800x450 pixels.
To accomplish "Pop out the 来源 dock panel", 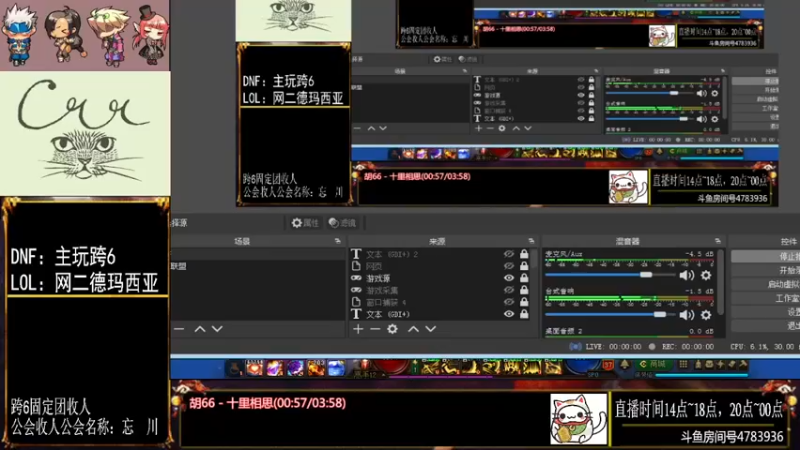I will (x=531, y=241).
